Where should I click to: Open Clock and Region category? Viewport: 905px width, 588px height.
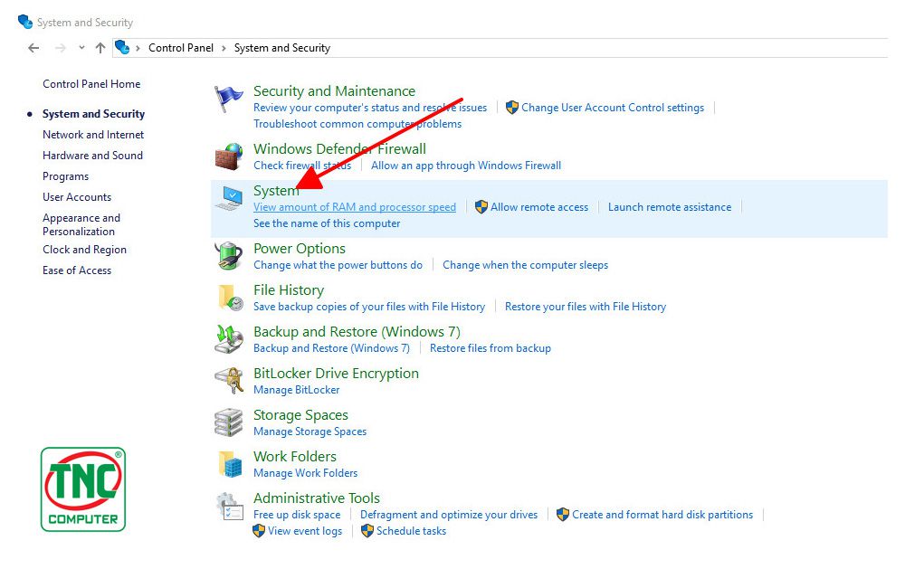84,250
